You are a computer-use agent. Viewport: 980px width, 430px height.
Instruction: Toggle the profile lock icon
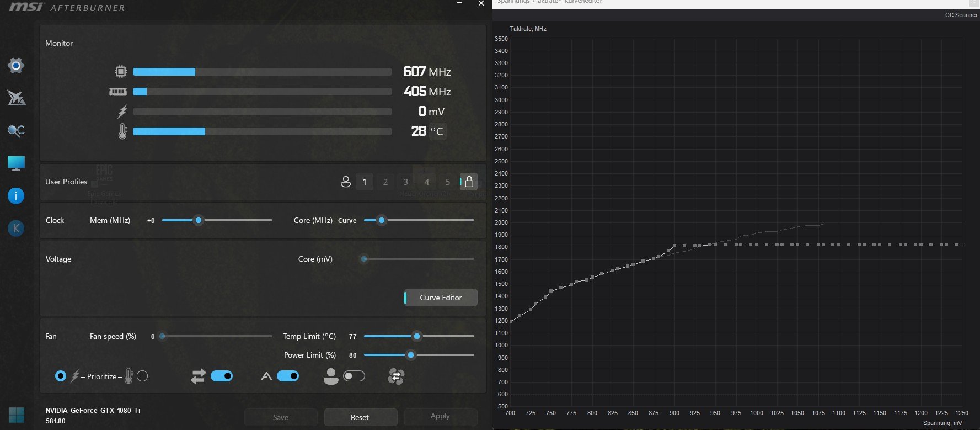coord(469,182)
